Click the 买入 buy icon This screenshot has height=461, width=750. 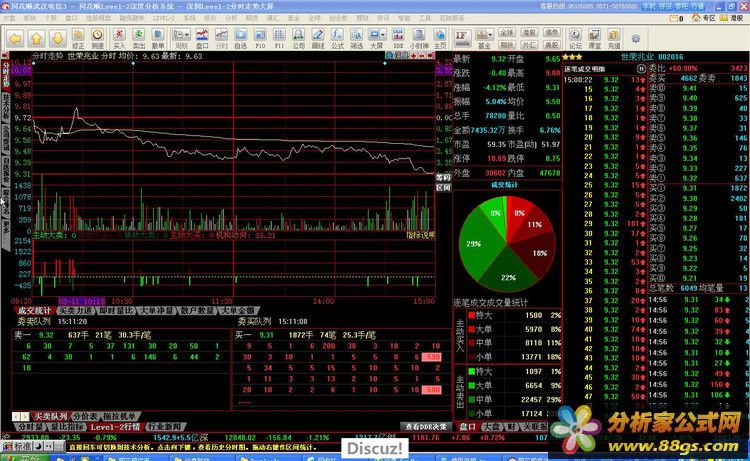pyautogui.click(x=119, y=38)
